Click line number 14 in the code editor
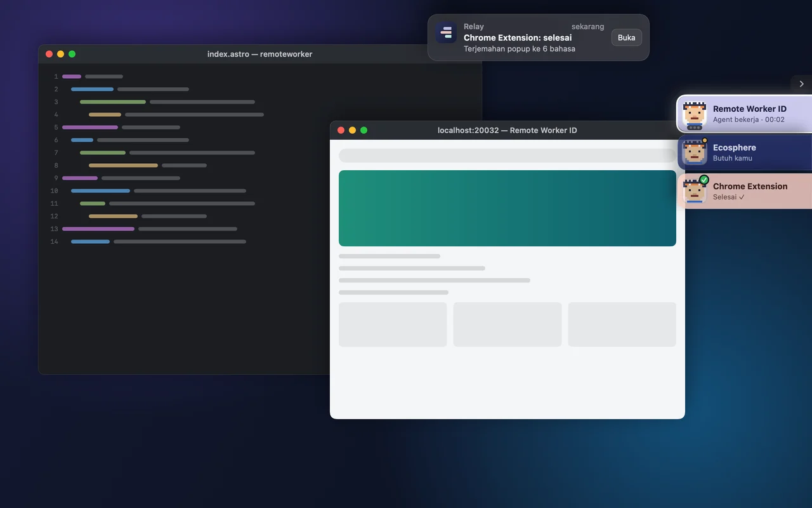Image resolution: width=812 pixels, height=508 pixels. click(x=54, y=241)
